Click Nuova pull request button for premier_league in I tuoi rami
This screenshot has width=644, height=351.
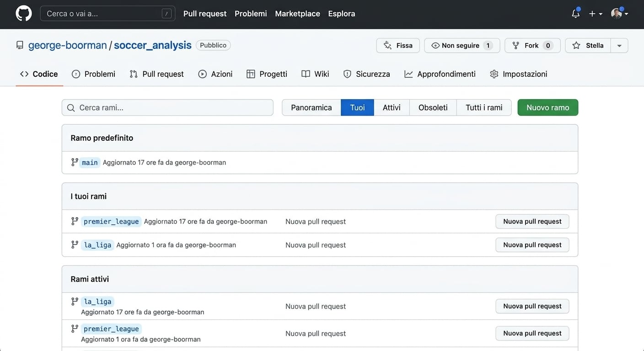coord(532,221)
